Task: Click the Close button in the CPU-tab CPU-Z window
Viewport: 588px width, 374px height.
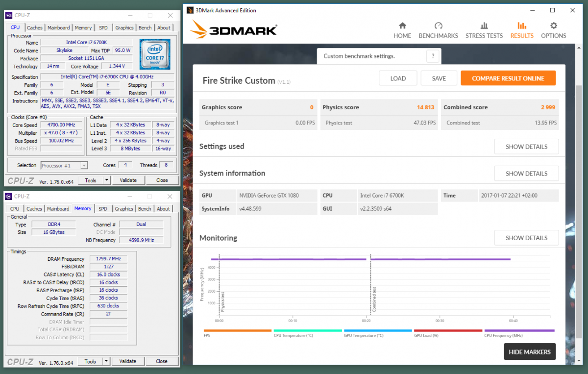Action: (x=162, y=180)
